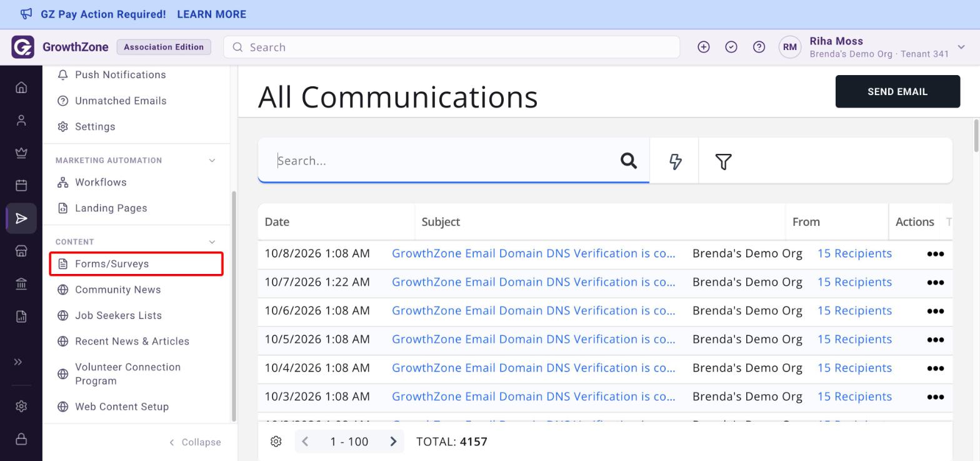Open 15 Recipients link for 10/8/2026 row

pyautogui.click(x=854, y=253)
